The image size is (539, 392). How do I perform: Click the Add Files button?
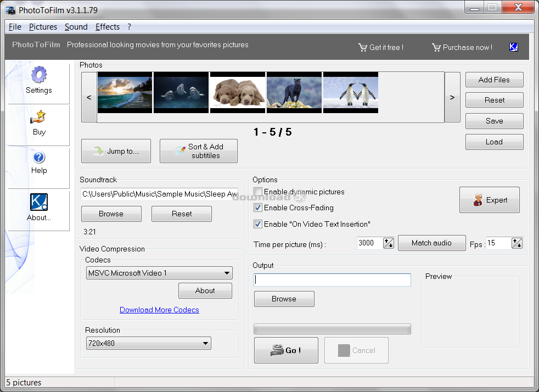(x=495, y=80)
